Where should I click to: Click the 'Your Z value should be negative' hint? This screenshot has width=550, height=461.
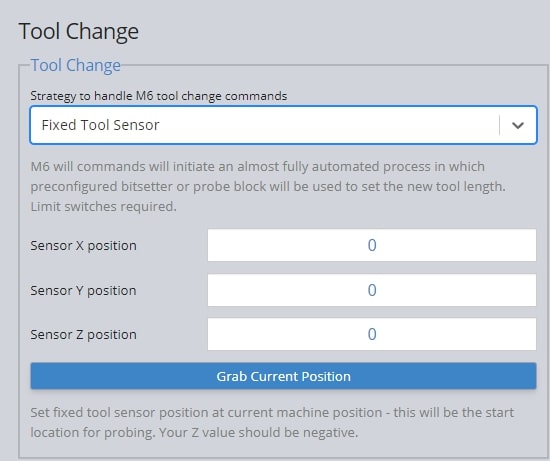coord(258,432)
